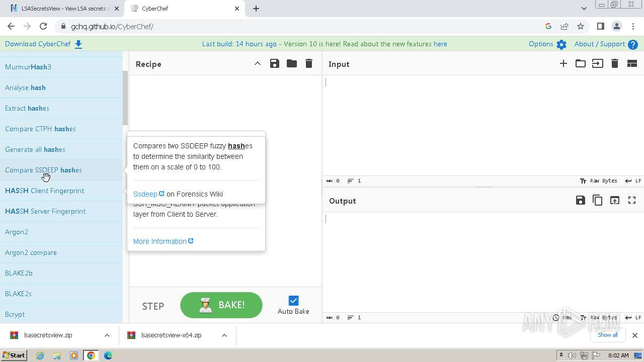Save the current recipe

[x=274, y=63]
